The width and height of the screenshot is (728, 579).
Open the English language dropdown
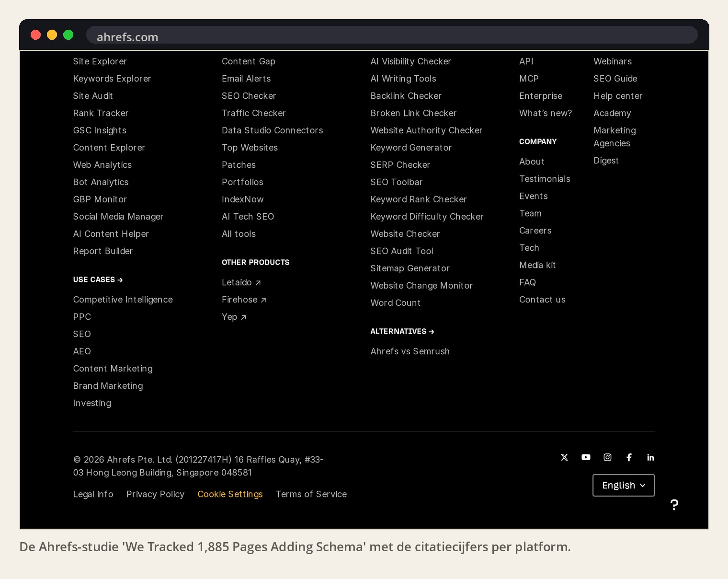624,485
